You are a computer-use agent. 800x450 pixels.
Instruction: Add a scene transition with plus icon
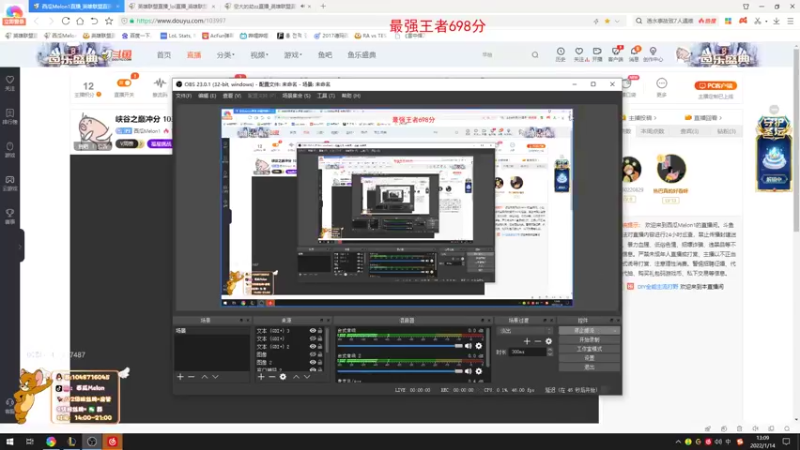pos(527,341)
